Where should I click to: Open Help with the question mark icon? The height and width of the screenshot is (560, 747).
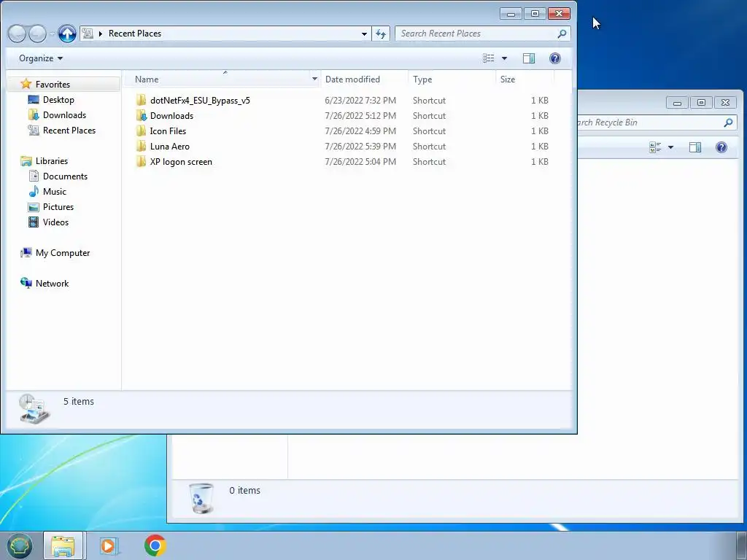555,58
